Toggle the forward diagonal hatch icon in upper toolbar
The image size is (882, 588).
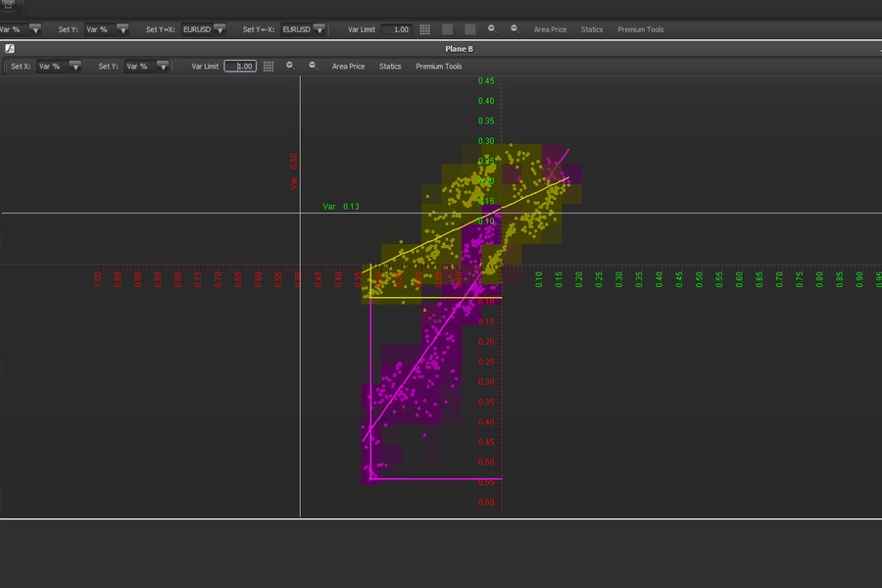click(x=447, y=29)
